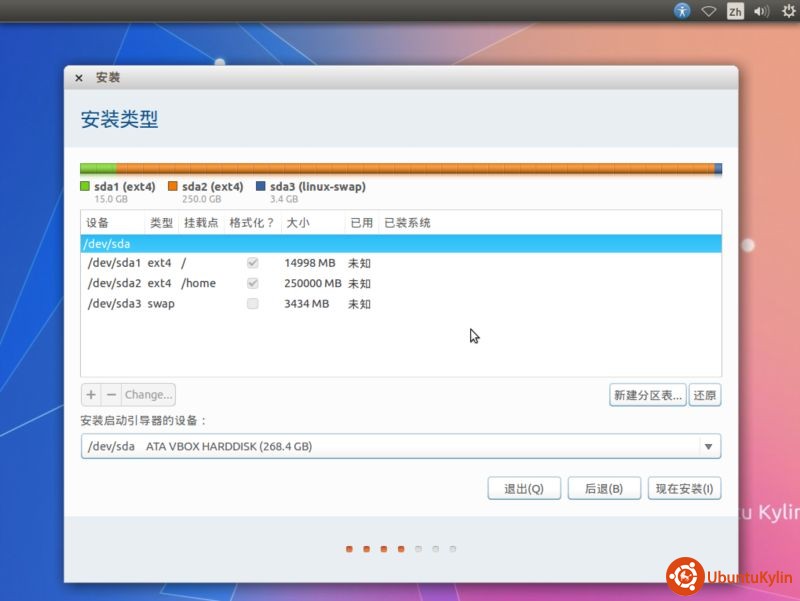Open the system settings gear menu
The height and width of the screenshot is (601, 800).
tap(786, 11)
